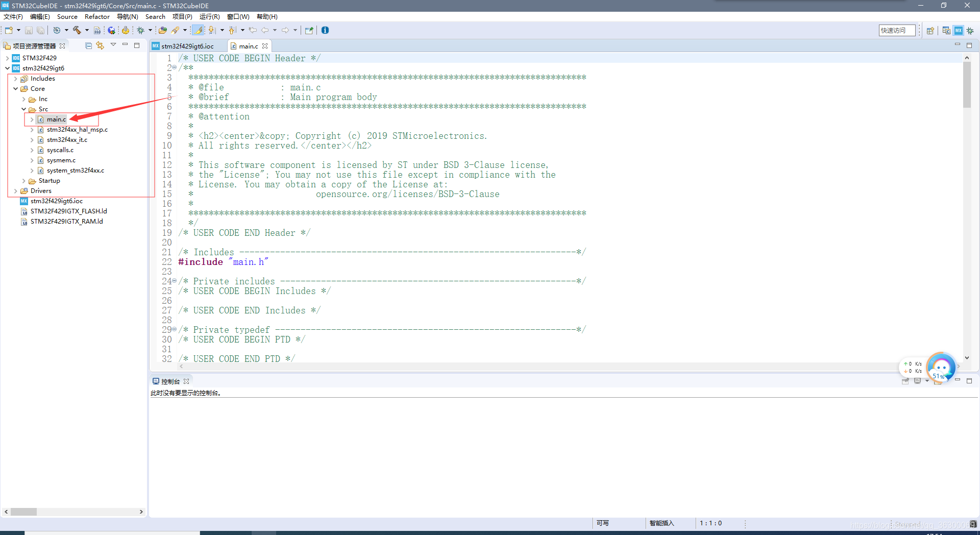The height and width of the screenshot is (535, 980).
Task: Open Search flashlight dropdown arrow
Action: 185,30
